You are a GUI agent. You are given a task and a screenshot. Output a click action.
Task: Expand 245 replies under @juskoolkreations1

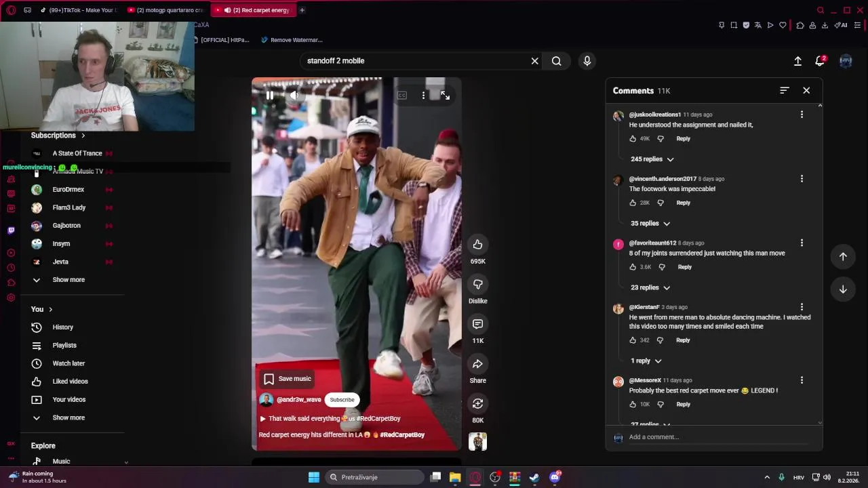(652, 159)
